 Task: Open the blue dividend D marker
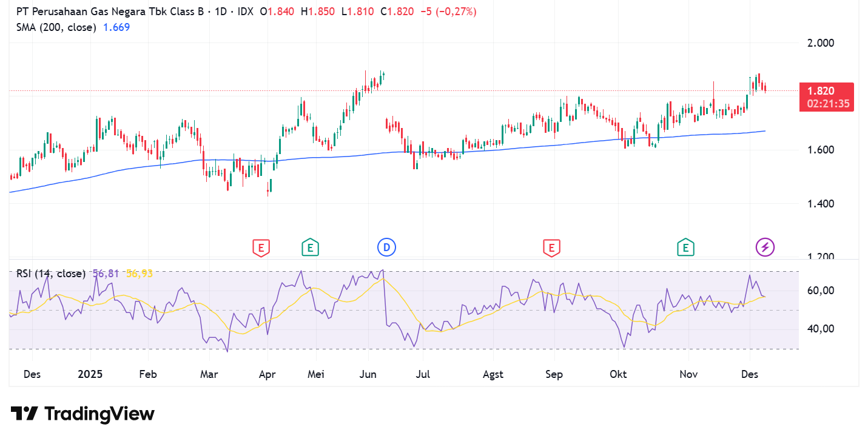pos(386,247)
